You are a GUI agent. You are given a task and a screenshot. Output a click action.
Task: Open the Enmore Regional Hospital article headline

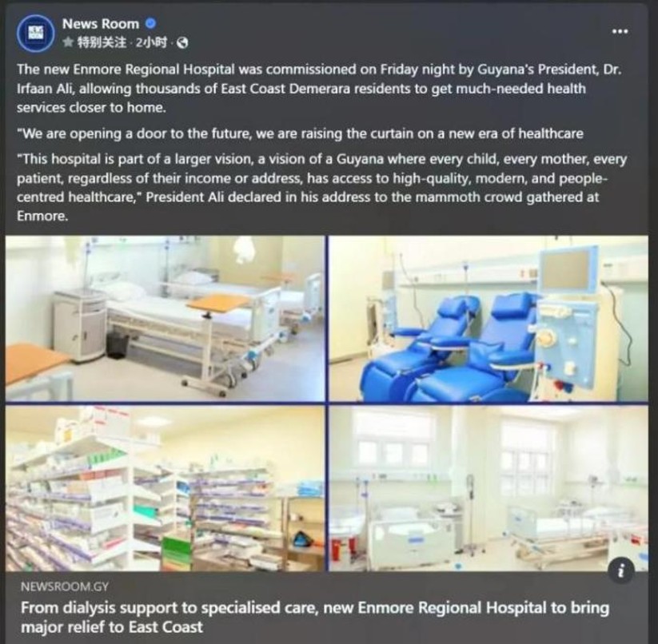tap(315, 617)
